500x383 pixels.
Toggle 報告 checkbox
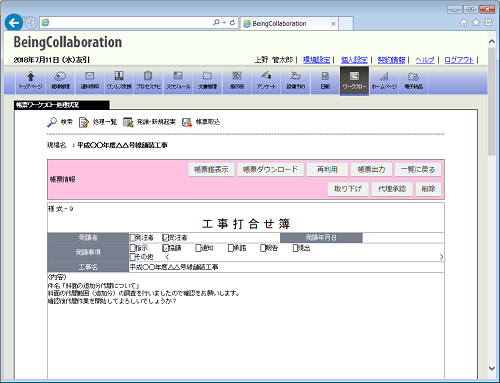click(x=263, y=248)
